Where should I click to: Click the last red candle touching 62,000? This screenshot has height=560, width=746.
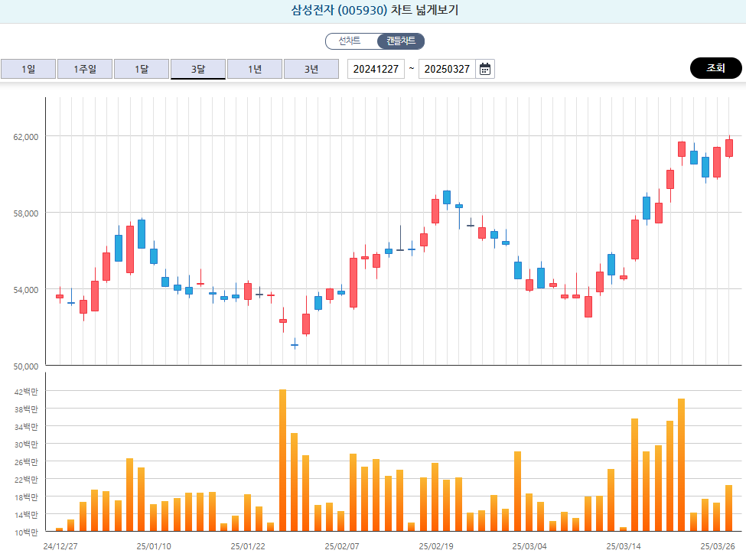click(x=729, y=148)
